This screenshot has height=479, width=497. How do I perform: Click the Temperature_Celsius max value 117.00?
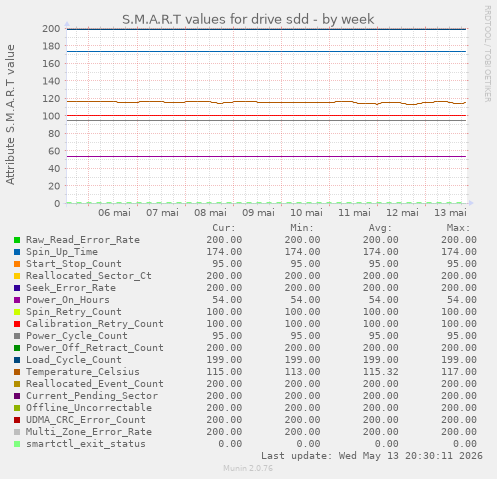tap(459, 372)
